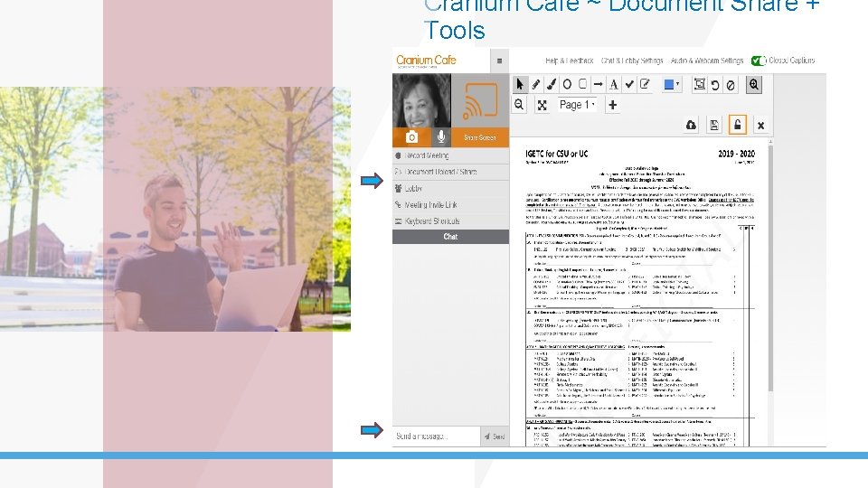
Task: Click the Chat header bar
Action: click(450, 237)
